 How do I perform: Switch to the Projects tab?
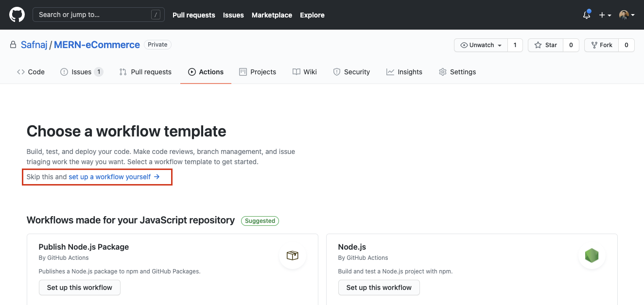pyautogui.click(x=258, y=72)
